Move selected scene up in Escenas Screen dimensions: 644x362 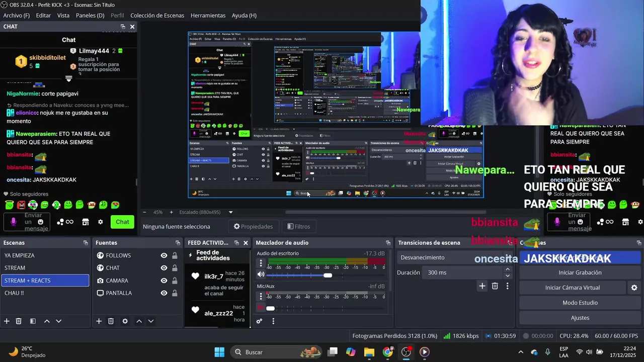click(47, 321)
